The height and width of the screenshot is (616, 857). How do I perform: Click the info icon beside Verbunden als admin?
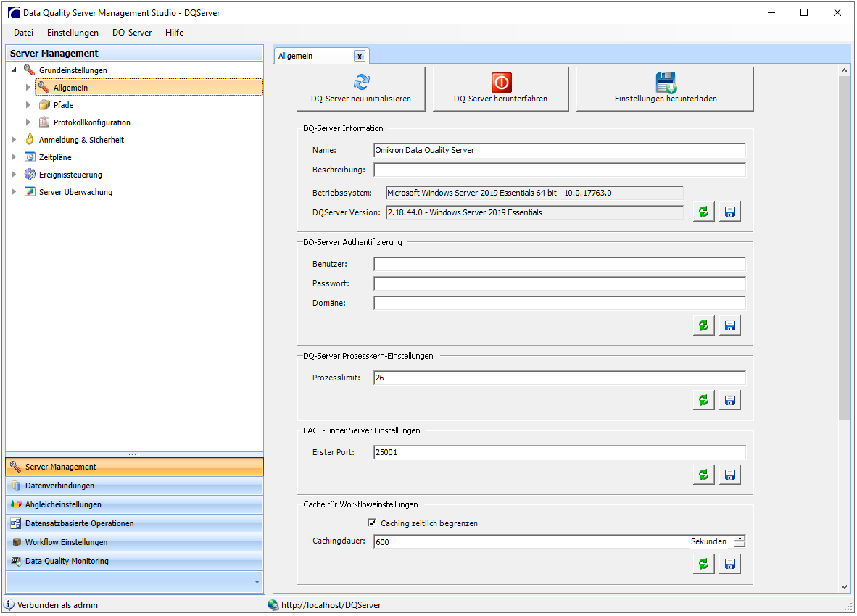[x=9, y=605]
